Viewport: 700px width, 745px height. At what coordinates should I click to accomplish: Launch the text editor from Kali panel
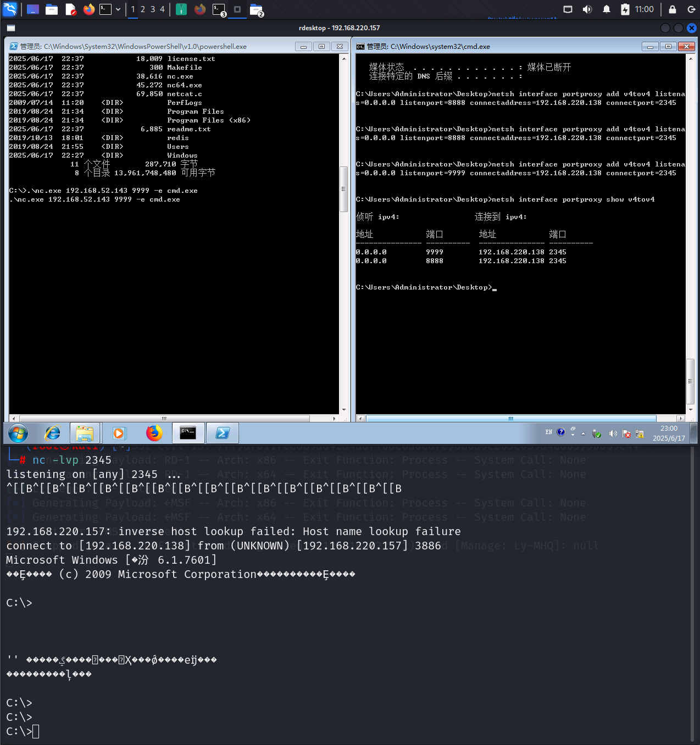(70, 9)
